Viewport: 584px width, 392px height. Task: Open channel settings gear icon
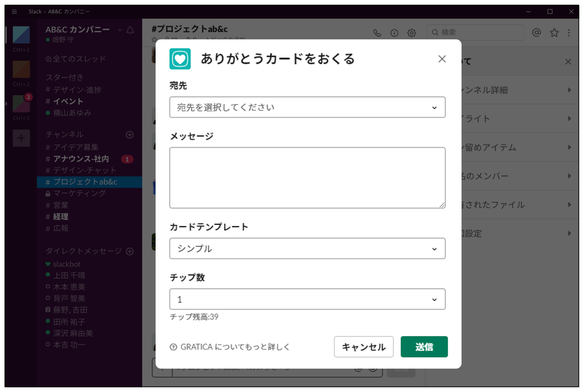pos(412,33)
